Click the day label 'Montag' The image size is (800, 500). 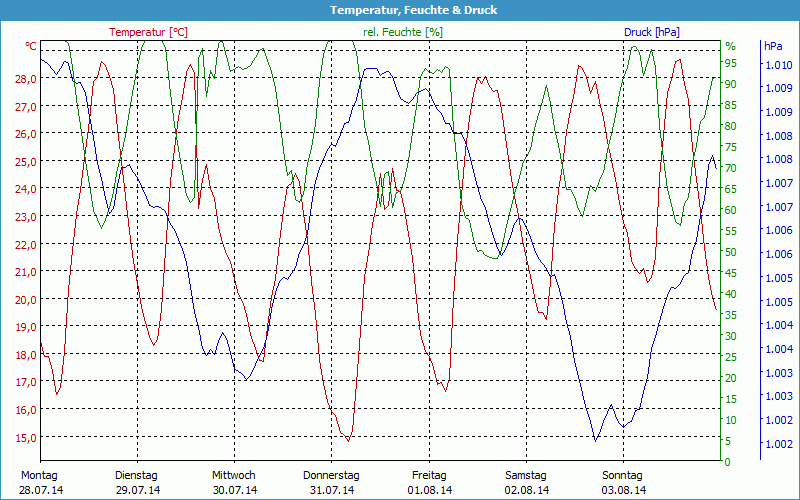coord(39,476)
